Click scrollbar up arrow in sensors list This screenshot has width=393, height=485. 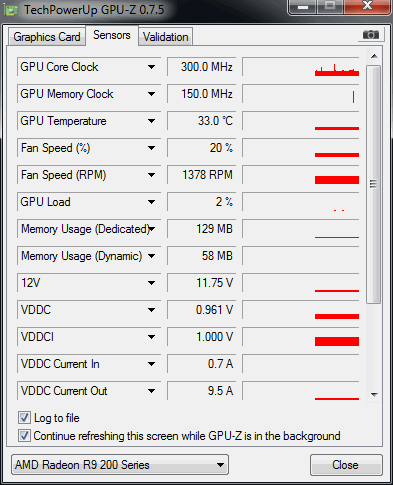374,56
